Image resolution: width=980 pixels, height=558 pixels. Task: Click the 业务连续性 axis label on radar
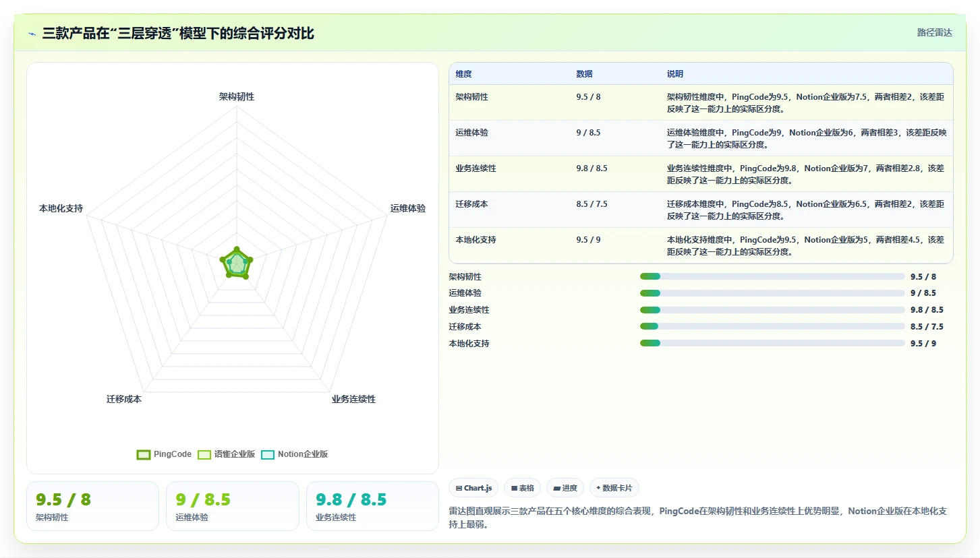click(x=353, y=400)
